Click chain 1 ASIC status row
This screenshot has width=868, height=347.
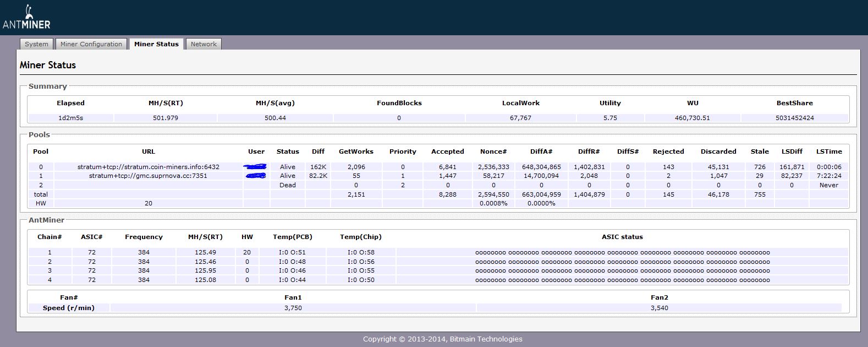622,253
